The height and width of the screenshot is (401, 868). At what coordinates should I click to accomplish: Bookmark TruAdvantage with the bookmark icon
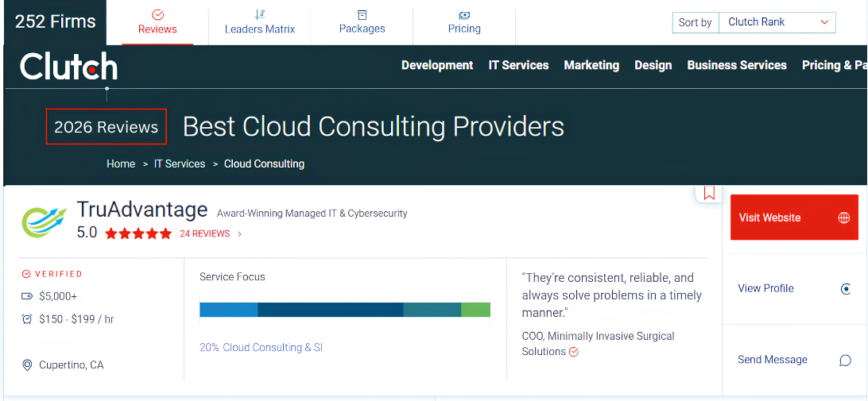pyautogui.click(x=709, y=193)
